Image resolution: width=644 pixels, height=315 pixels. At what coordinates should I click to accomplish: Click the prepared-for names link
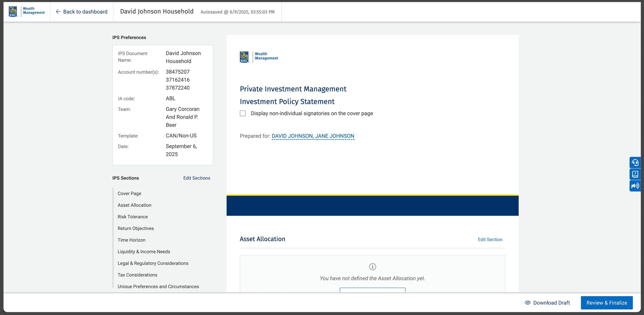click(313, 136)
